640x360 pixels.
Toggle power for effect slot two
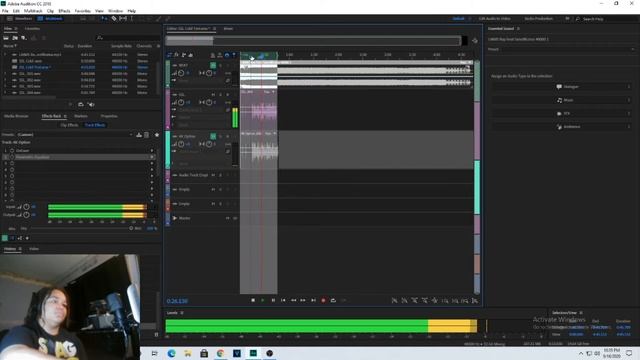(12, 157)
